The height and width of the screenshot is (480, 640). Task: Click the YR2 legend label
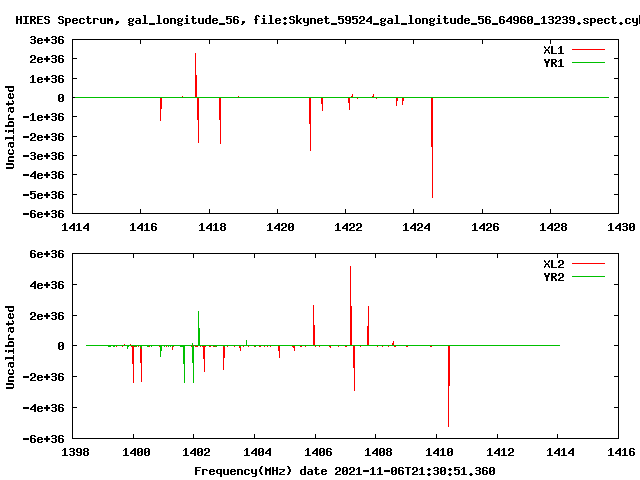553,277
